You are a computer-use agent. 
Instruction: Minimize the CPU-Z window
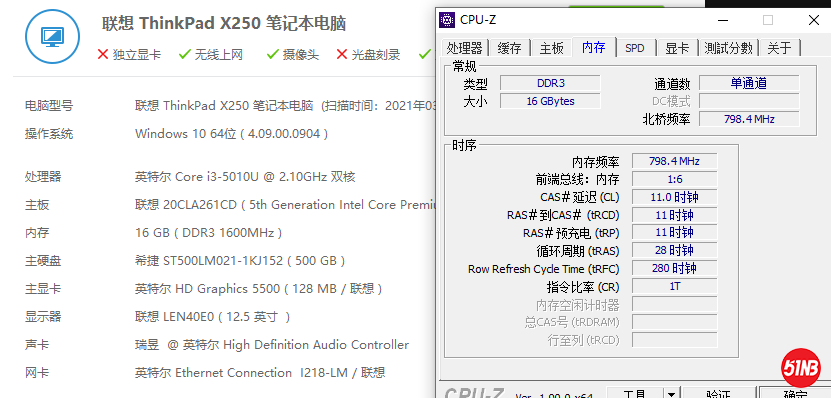pyautogui.click(x=723, y=20)
